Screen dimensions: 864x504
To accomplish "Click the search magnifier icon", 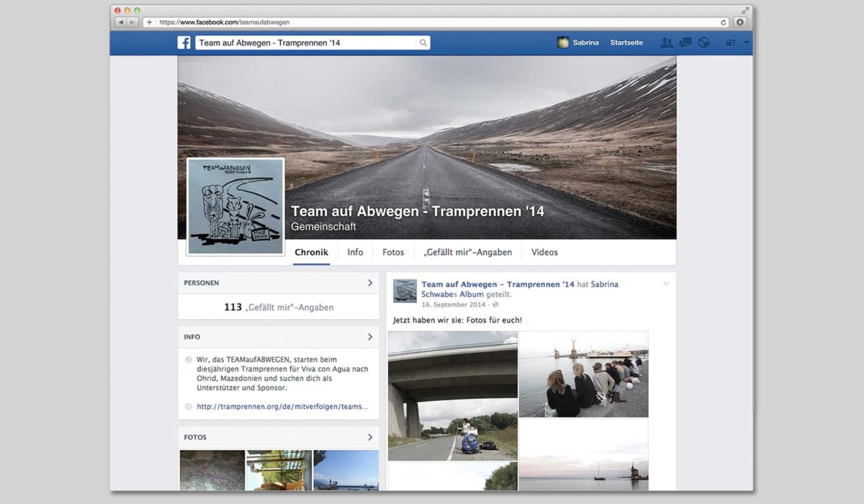I will [x=423, y=43].
